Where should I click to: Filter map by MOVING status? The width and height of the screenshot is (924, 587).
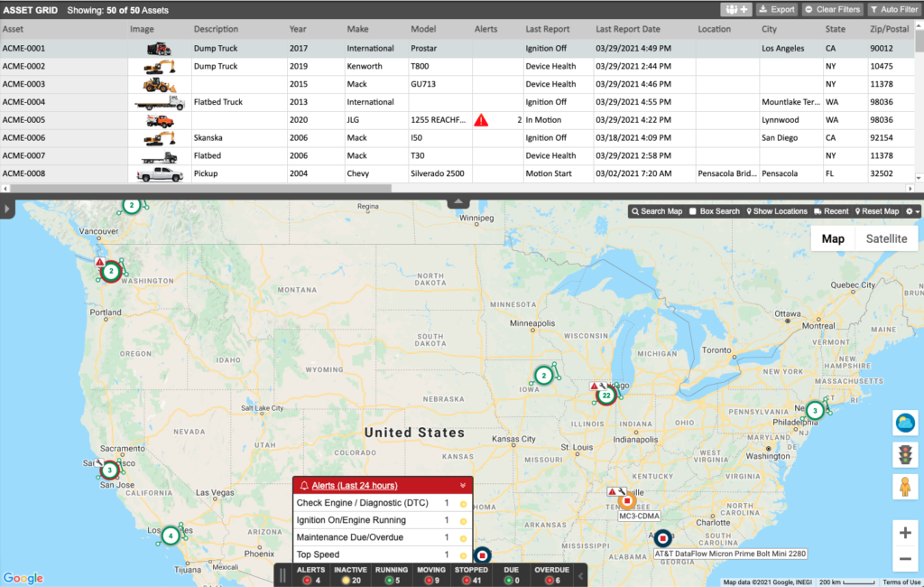click(431, 575)
